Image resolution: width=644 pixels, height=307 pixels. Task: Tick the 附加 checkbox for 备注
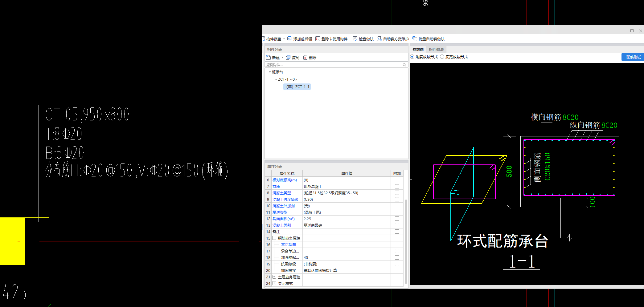tap(397, 232)
